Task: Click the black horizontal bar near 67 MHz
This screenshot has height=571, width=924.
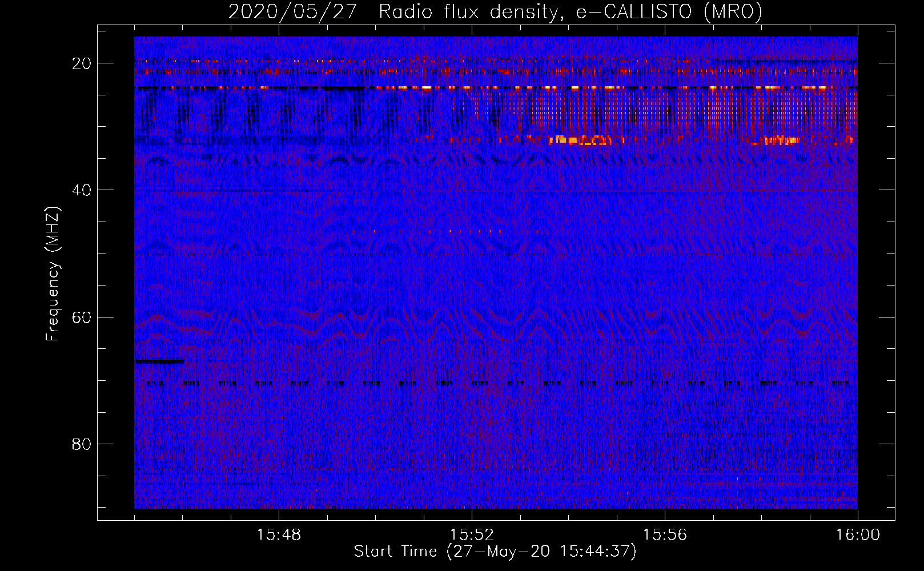Action: tap(160, 361)
